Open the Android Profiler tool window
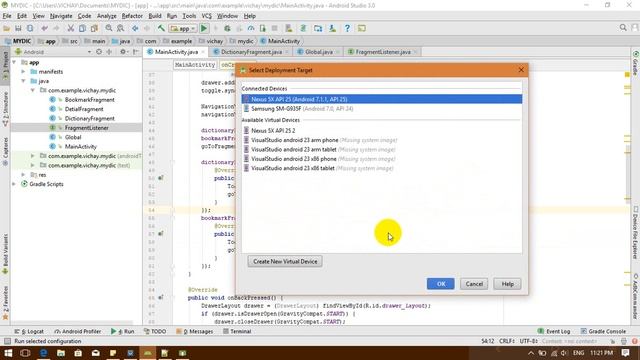The image size is (640, 360). coord(78,331)
